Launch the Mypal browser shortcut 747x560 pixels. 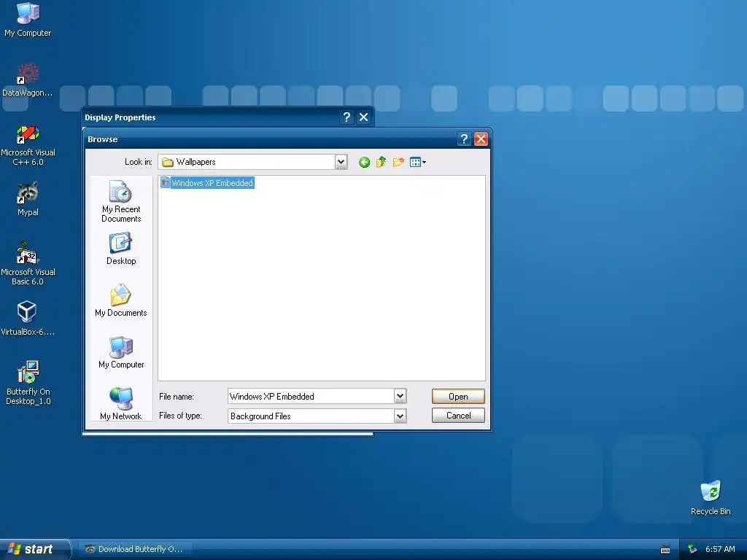28,198
